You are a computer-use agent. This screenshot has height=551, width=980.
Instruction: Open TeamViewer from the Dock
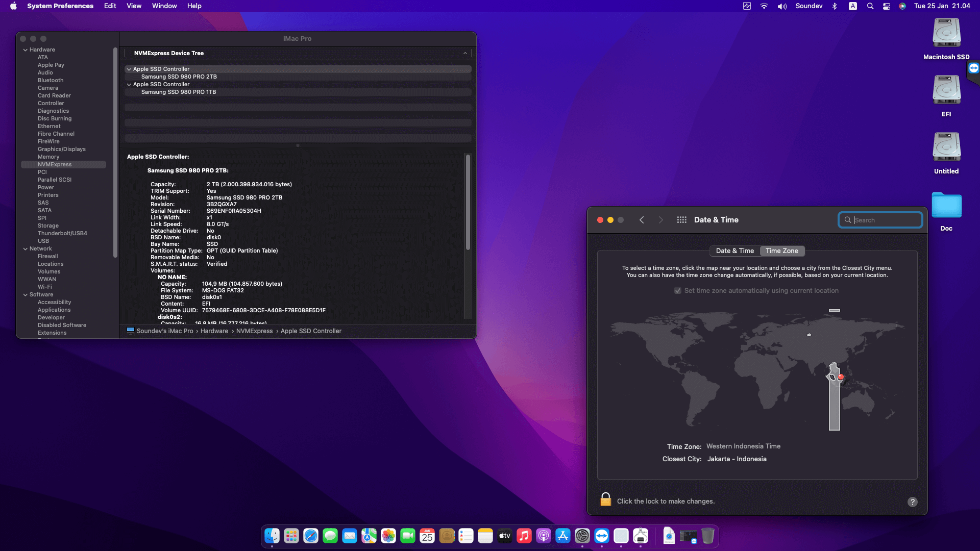[602, 536]
